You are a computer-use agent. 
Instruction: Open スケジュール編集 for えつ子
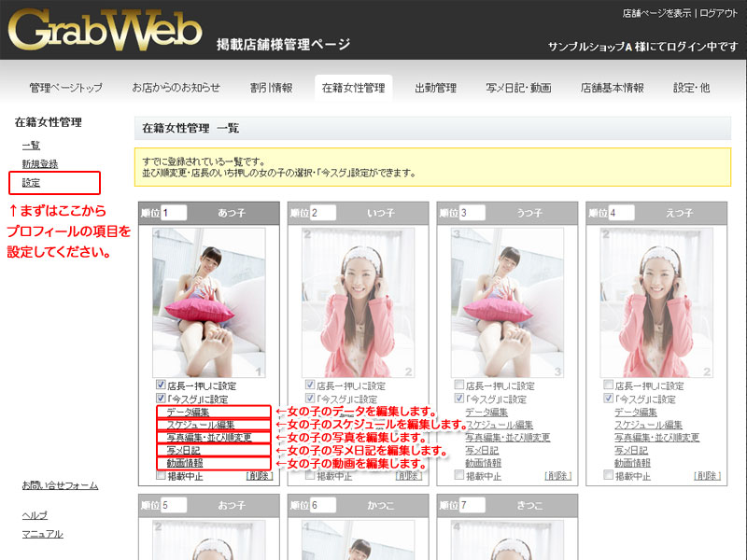648,425
